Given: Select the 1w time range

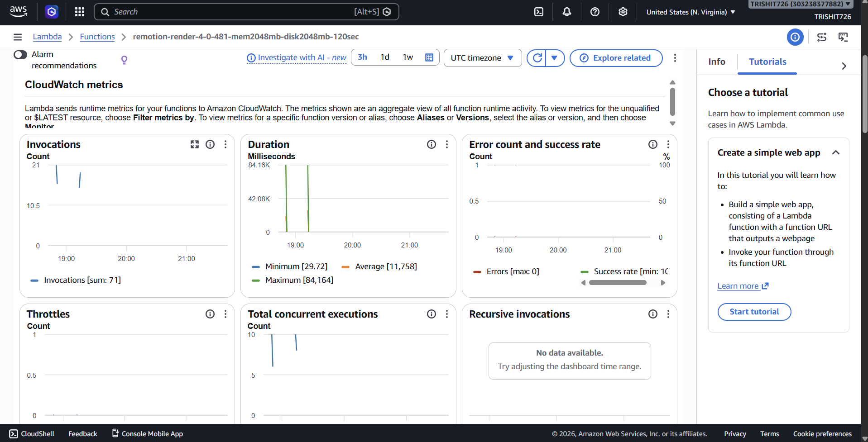Looking at the screenshot, I should [408, 57].
